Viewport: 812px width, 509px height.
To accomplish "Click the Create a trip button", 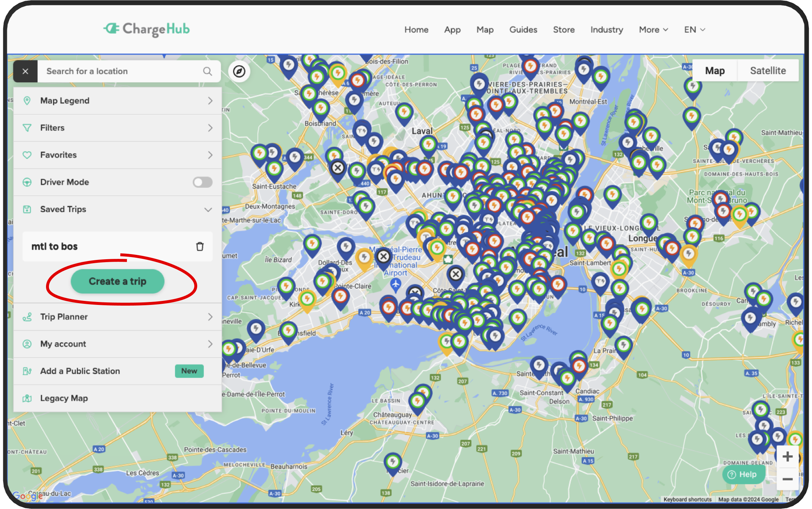I will point(117,281).
